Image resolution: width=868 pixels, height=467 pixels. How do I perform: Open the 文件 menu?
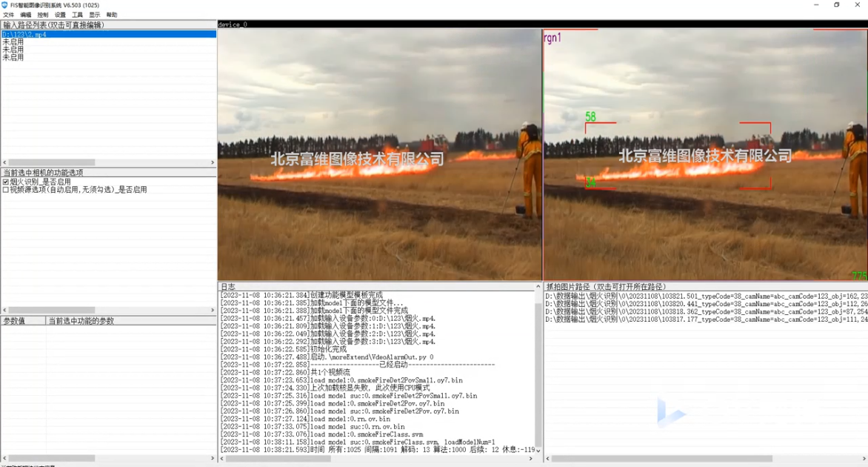(x=9, y=15)
